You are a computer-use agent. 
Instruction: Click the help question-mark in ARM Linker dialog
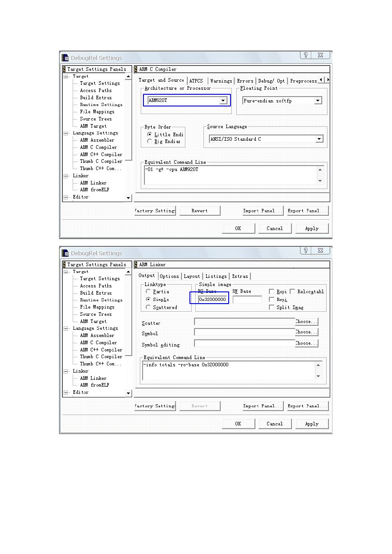(306, 250)
